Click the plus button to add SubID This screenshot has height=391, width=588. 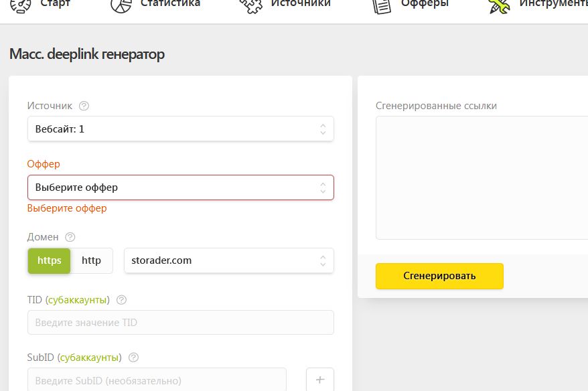point(320,380)
